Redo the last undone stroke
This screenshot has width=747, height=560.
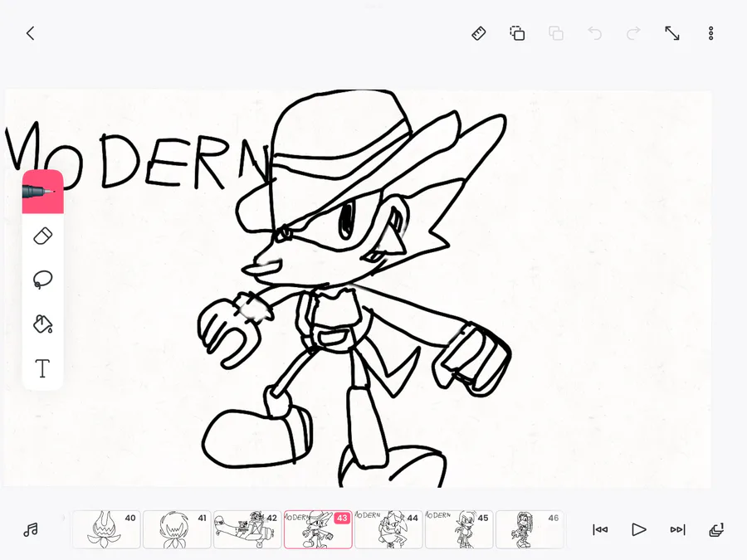pos(633,33)
